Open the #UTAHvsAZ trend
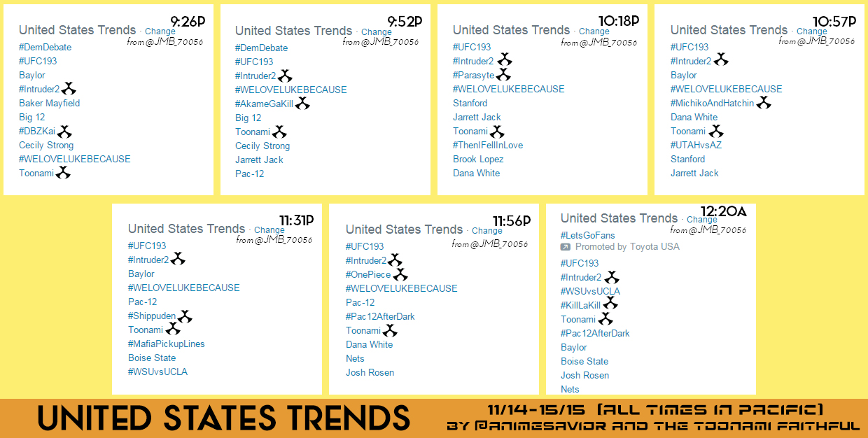 pos(696,145)
